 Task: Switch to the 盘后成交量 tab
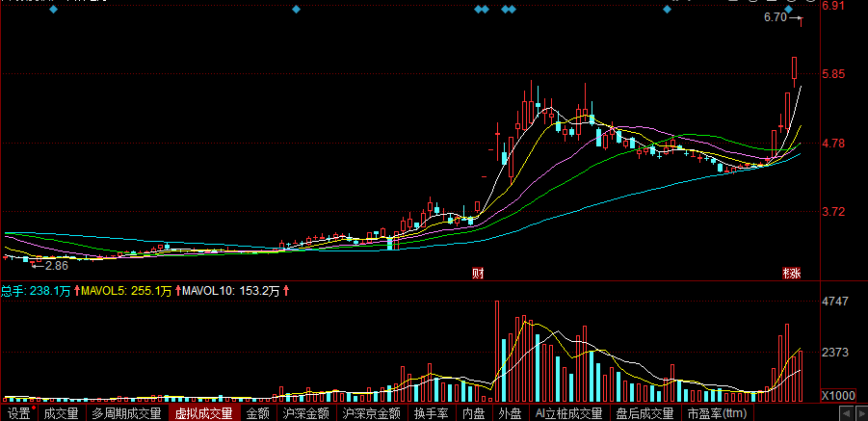(645, 413)
